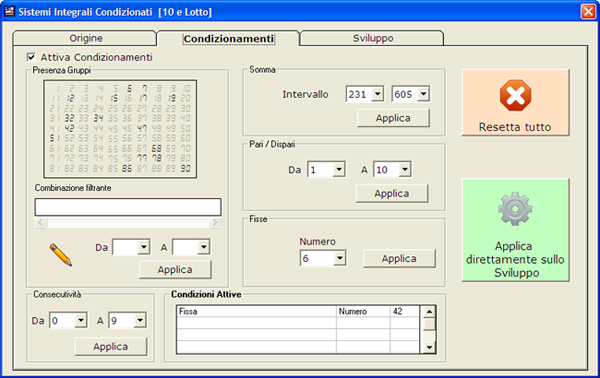The height and width of the screenshot is (378, 600).
Task: Click Applica direttamente sullo Sviluppo gear button
Action: [515, 230]
